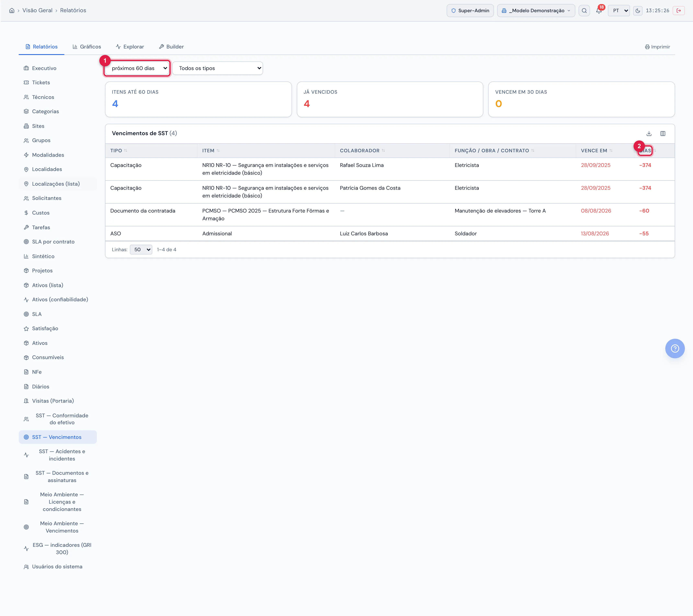The image size is (693, 616).
Task: Click the home icon in breadcrumb
Action: point(12,11)
